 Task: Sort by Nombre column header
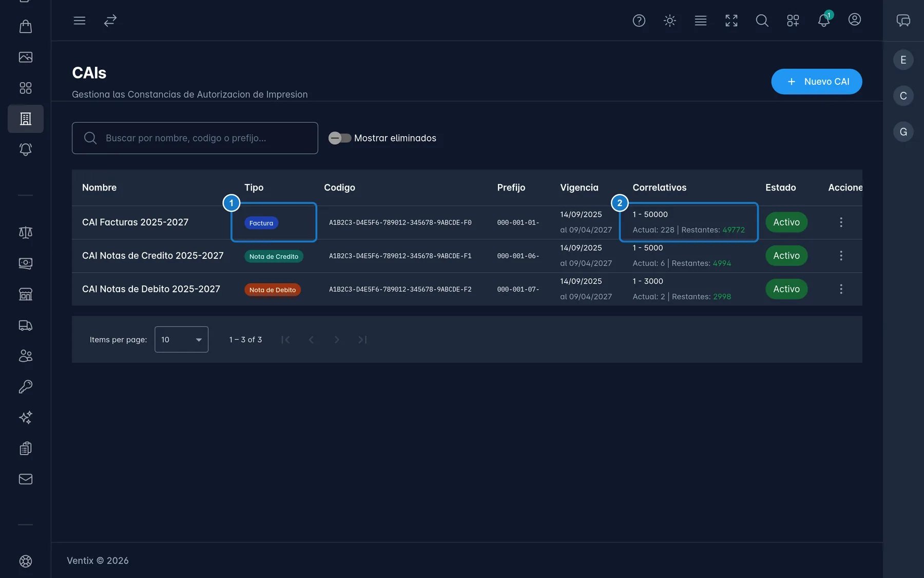pos(99,188)
